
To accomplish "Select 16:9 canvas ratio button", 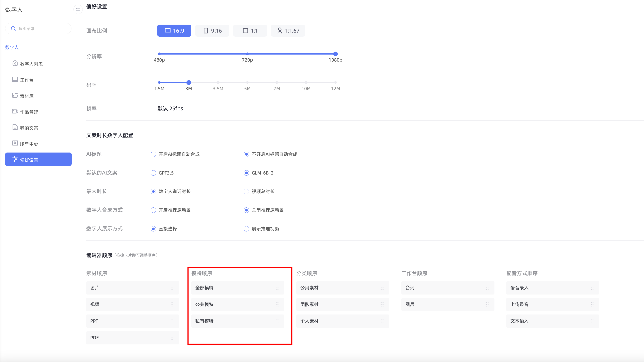I will coord(174,31).
